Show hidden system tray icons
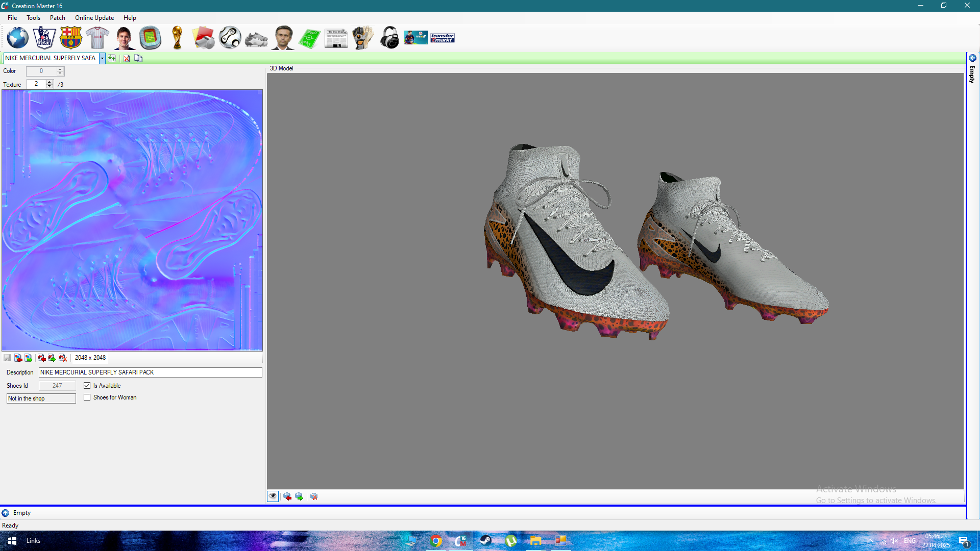 870,541
